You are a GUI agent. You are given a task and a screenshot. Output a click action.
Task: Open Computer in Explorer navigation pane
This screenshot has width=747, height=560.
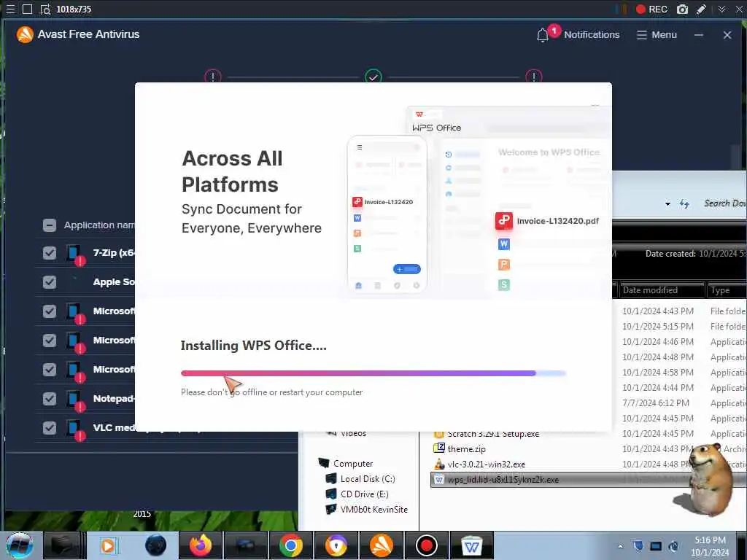pos(353,463)
